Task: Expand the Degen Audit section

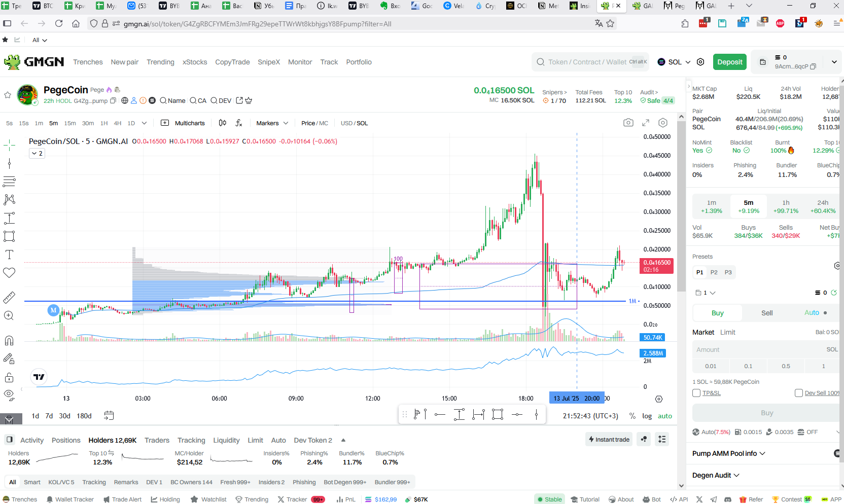Action: click(x=716, y=475)
